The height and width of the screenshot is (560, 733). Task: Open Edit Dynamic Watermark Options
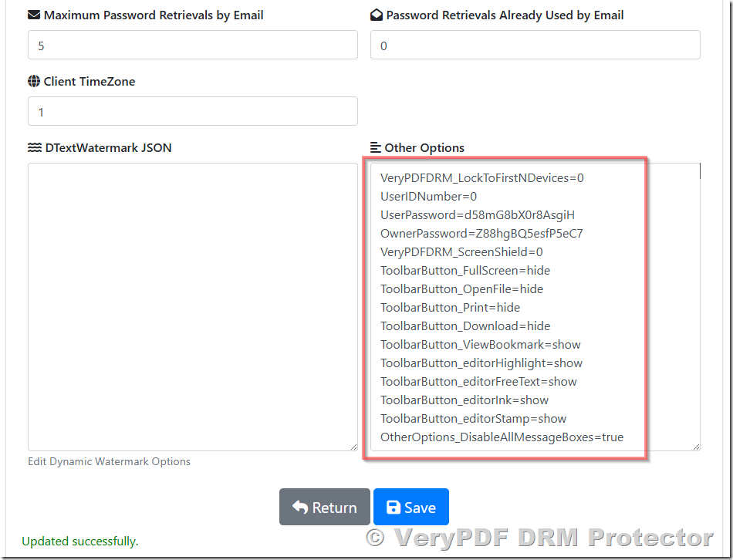pyautogui.click(x=108, y=461)
